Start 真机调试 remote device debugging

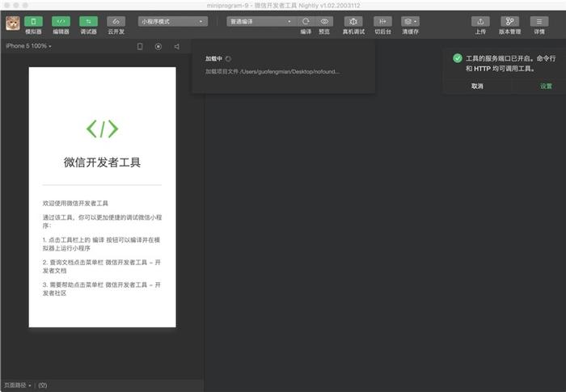353,22
